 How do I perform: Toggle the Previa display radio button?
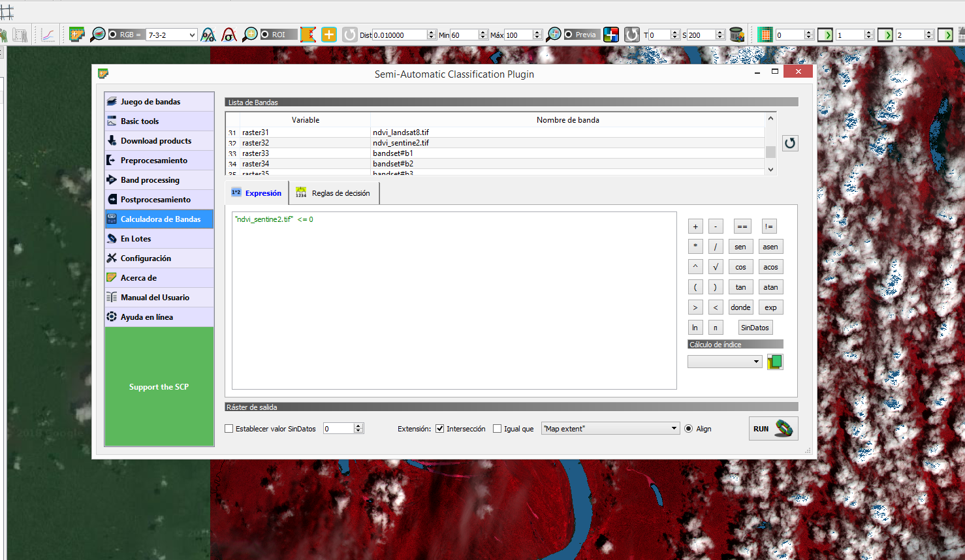pyautogui.click(x=569, y=35)
